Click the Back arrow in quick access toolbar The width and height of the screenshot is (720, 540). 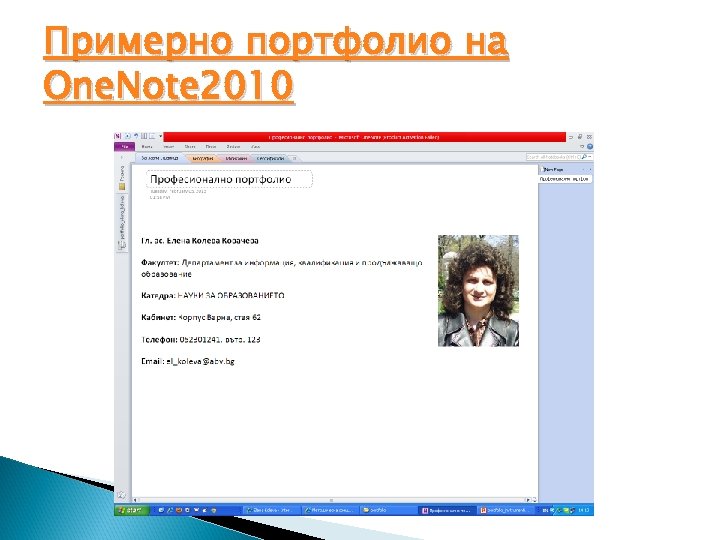point(128,136)
